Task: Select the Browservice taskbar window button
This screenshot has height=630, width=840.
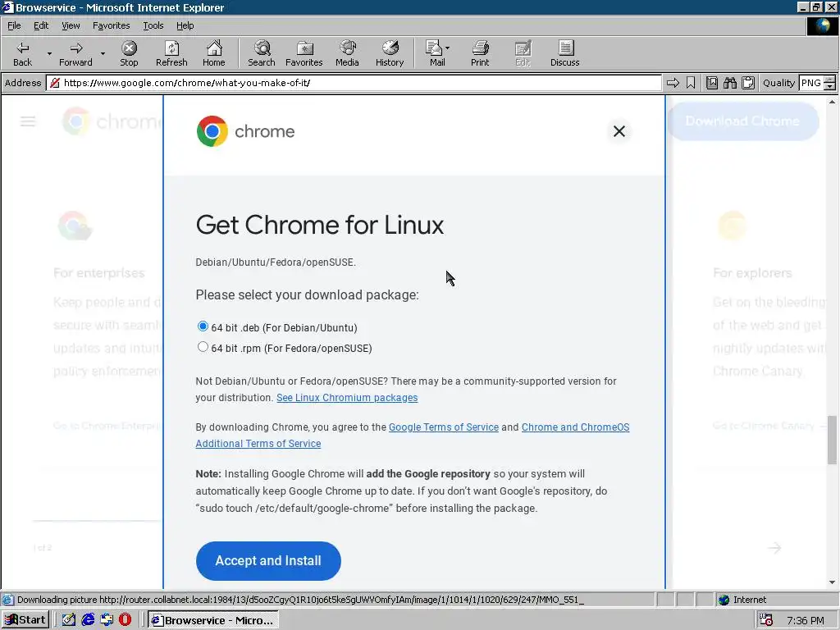Action: [x=213, y=620]
